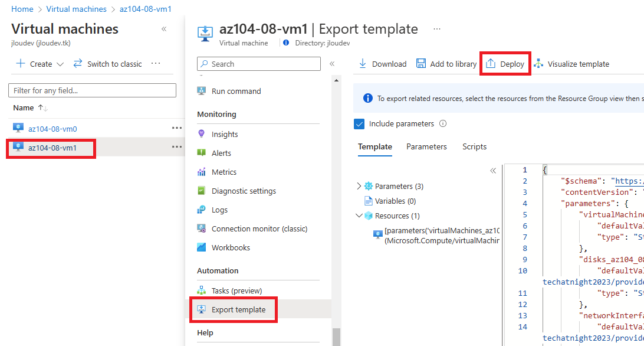Collapse the Resources (1) tree node
The height and width of the screenshot is (346, 644).
359,216
